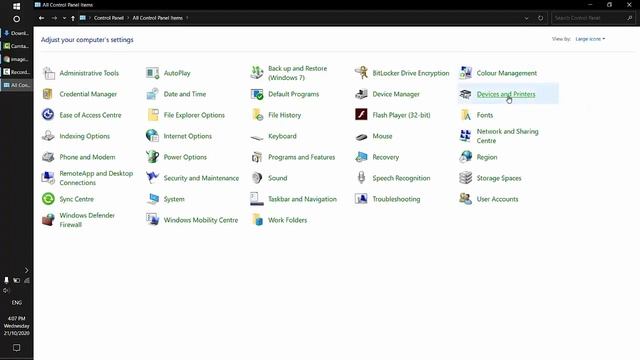Click the Storage Spaces icon

466,178
